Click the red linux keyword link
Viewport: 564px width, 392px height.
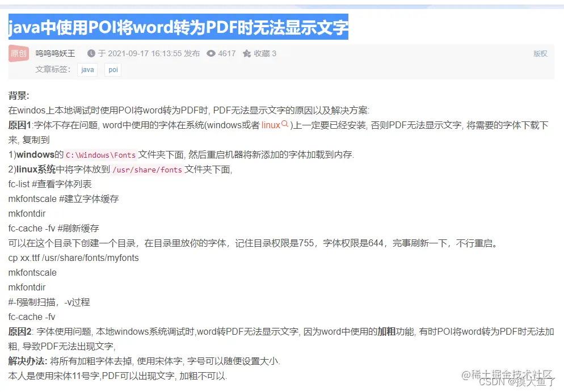[x=271, y=125]
